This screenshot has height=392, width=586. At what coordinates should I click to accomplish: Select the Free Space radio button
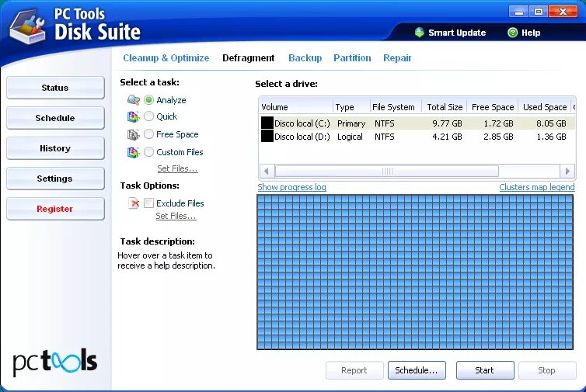[x=148, y=134]
